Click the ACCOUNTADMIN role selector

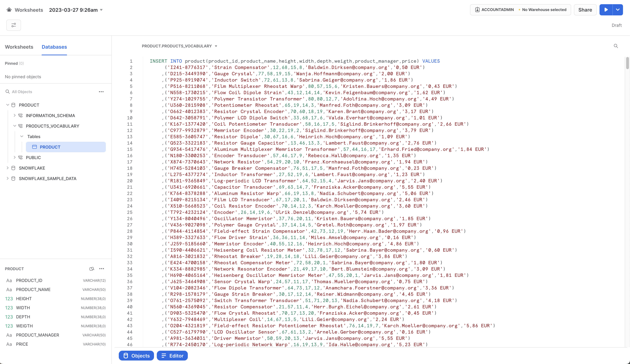point(495,10)
